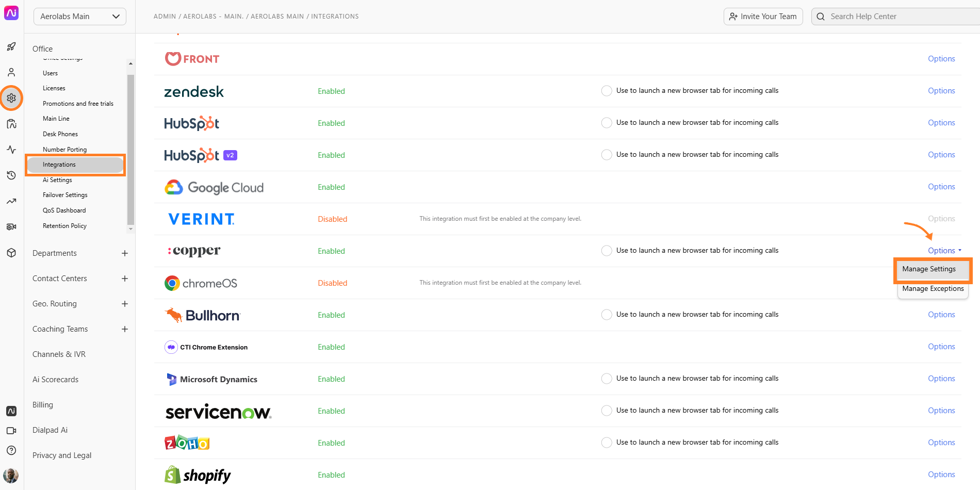
Task: Click the Office menu scrollbar thumb
Action: click(130, 150)
